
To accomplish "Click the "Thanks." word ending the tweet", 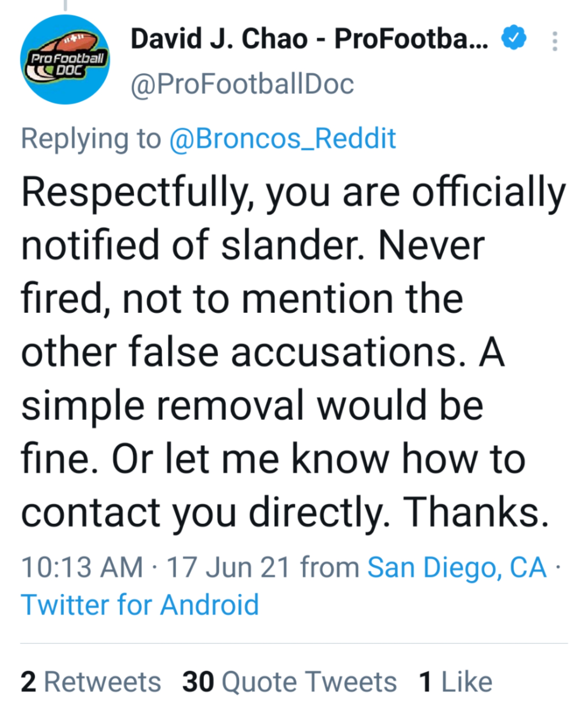I will coord(476,512).
